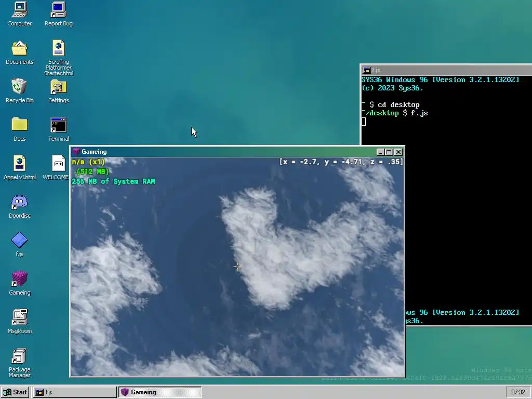Open the Documents folder icon
This screenshot has width=532, height=399.
pyautogui.click(x=19, y=52)
